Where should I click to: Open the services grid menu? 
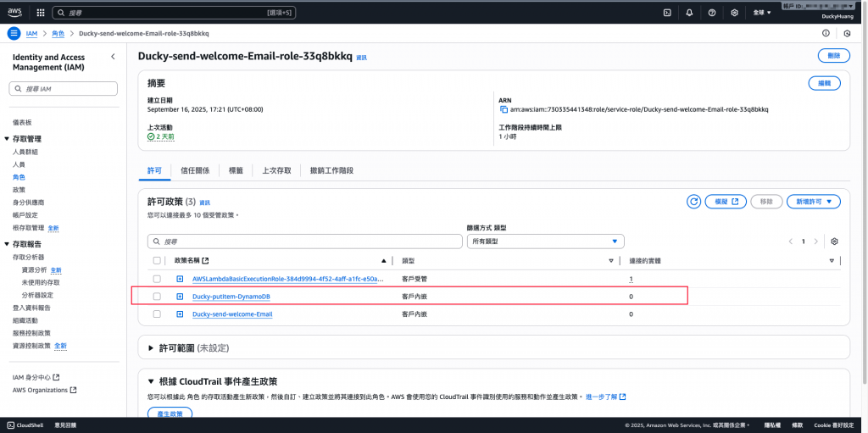click(x=41, y=12)
